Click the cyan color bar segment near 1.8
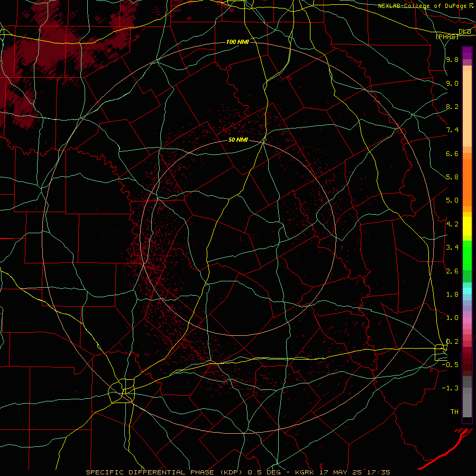 click(467, 291)
